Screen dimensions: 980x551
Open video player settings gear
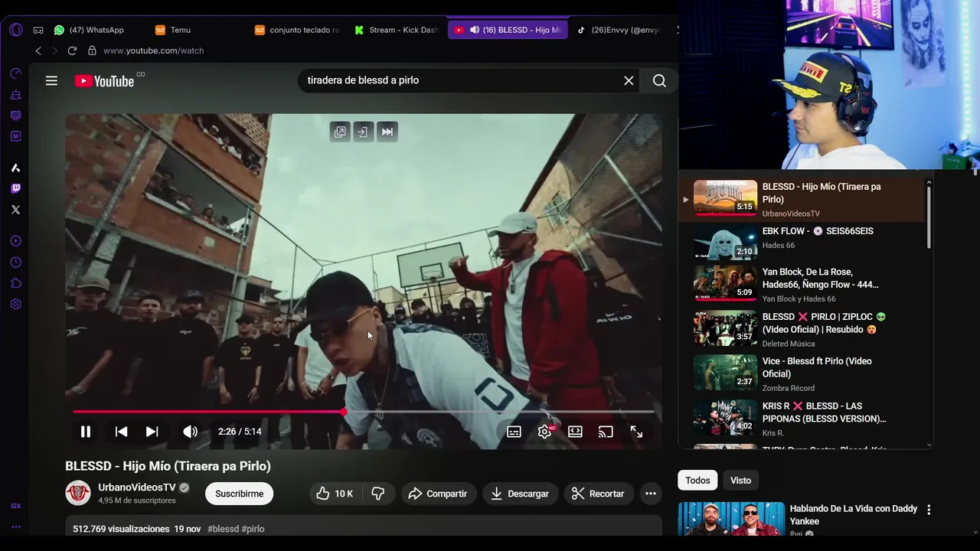coord(545,432)
